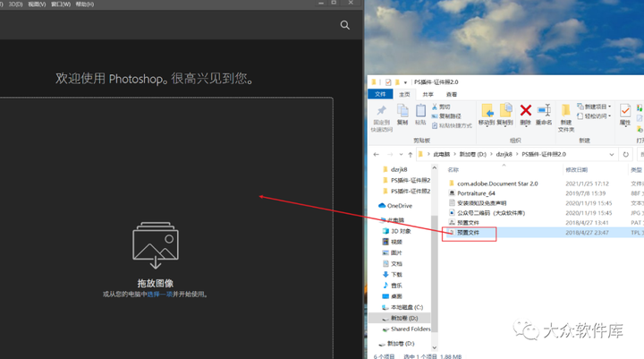Select the com.adobe.Document Star 2.0 folder
Image resolution: width=644 pixels, height=359 pixels.
pyautogui.click(x=497, y=184)
